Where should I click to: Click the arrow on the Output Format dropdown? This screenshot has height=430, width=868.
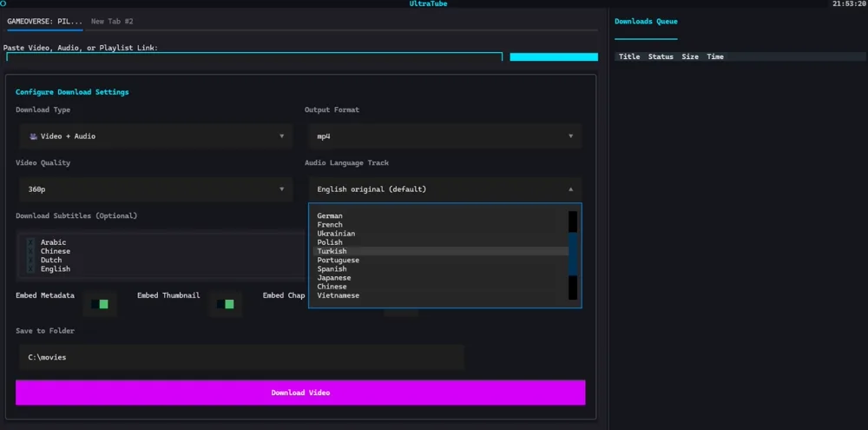[x=571, y=136]
